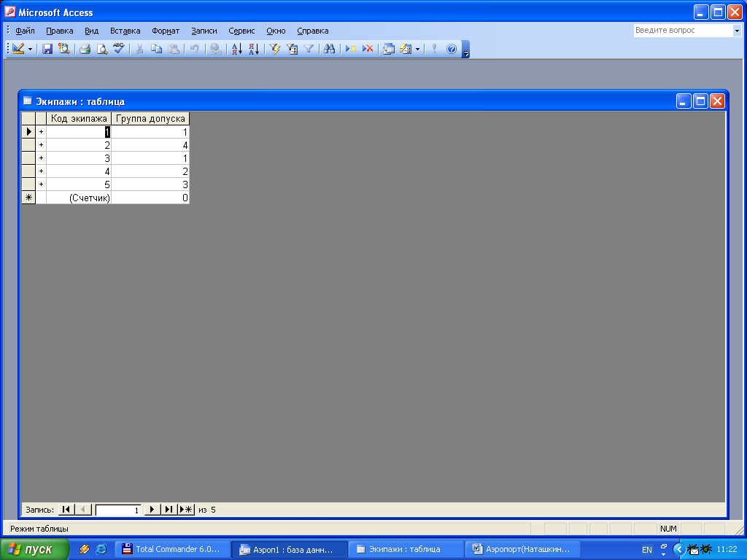The height and width of the screenshot is (560, 747).
Task: Click the record number input box
Action: point(118,510)
